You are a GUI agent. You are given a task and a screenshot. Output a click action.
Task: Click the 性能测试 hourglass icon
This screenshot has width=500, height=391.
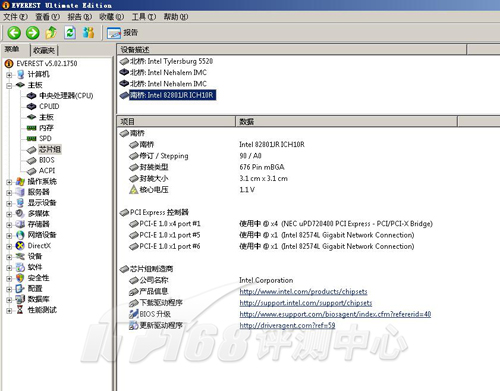20,310
